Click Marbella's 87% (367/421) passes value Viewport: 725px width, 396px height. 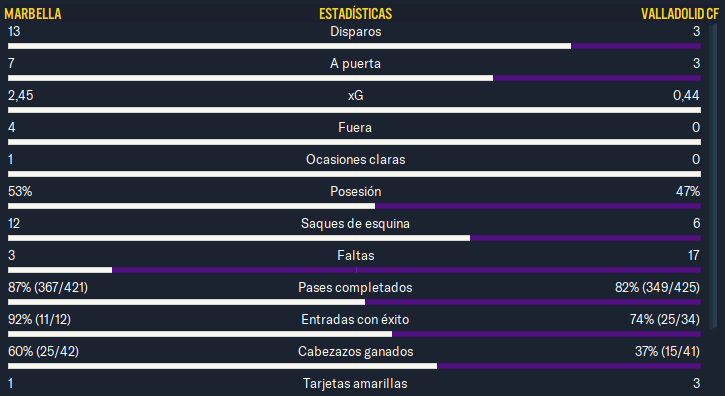48,287
